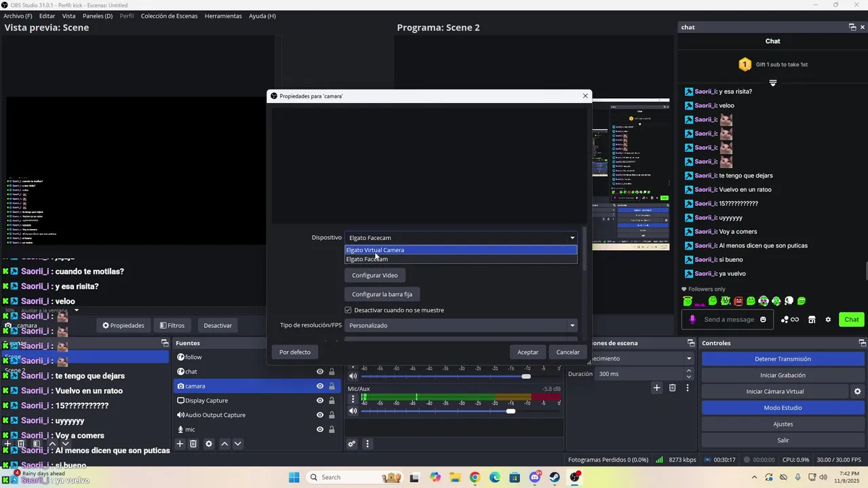The width and height of the screenshot is (868, 488).
Task: Open the Tipo de resolución/FPS dropdown
Action: (x=461, y=325)
